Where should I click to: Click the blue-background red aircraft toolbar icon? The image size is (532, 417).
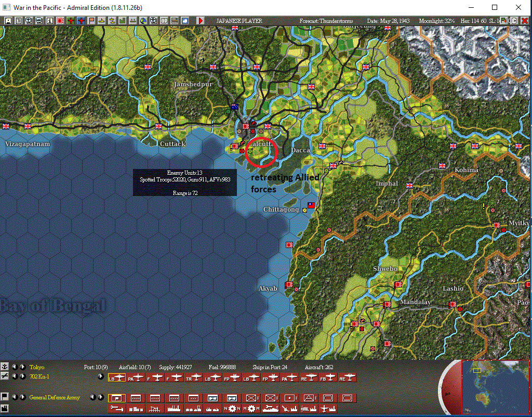click(x=81, y=21)
